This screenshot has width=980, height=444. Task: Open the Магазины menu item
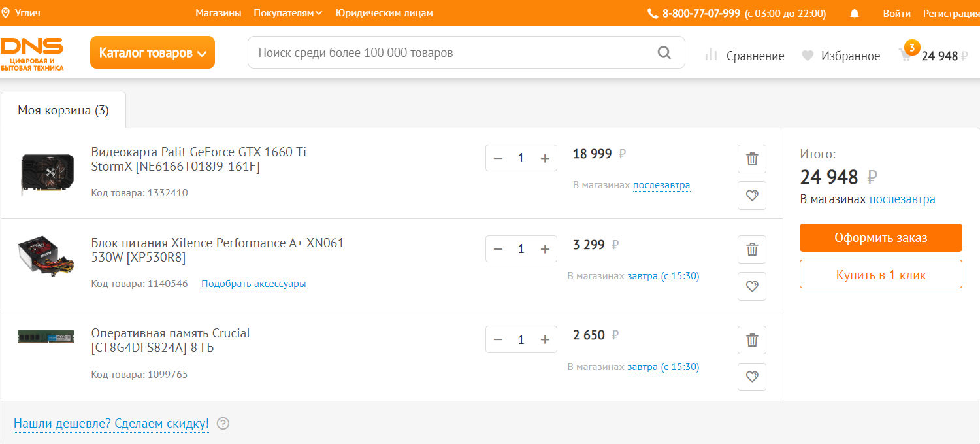click(218, 13)
